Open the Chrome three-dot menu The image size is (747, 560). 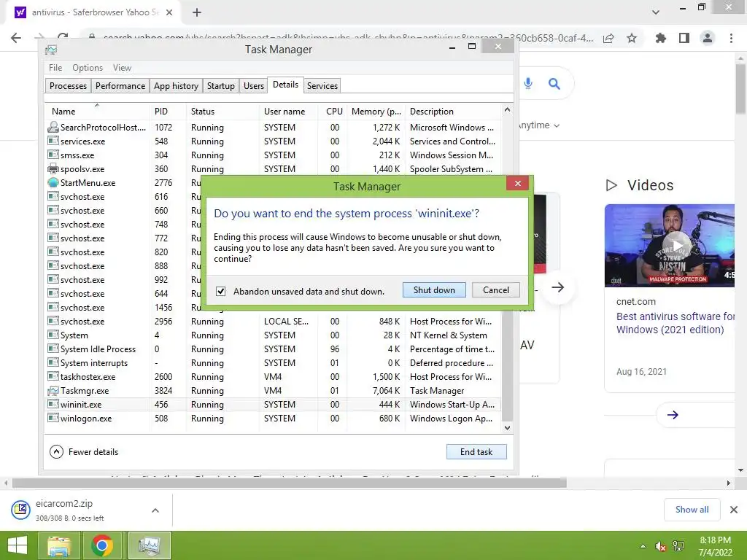coord(731,38)
